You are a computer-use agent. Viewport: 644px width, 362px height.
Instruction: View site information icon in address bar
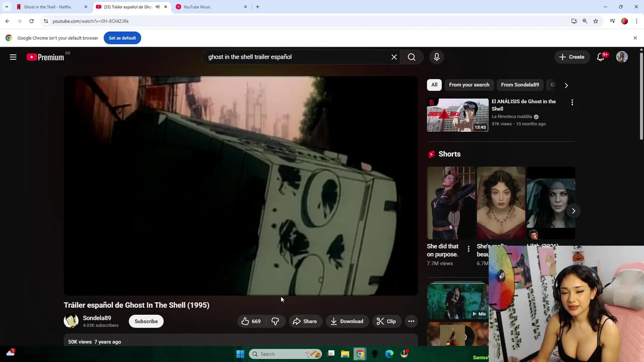tap(46, 21)
